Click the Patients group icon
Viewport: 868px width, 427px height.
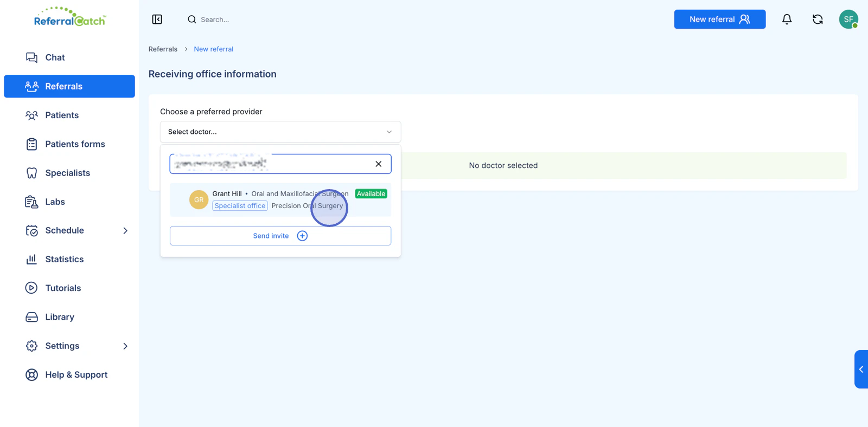31,115
